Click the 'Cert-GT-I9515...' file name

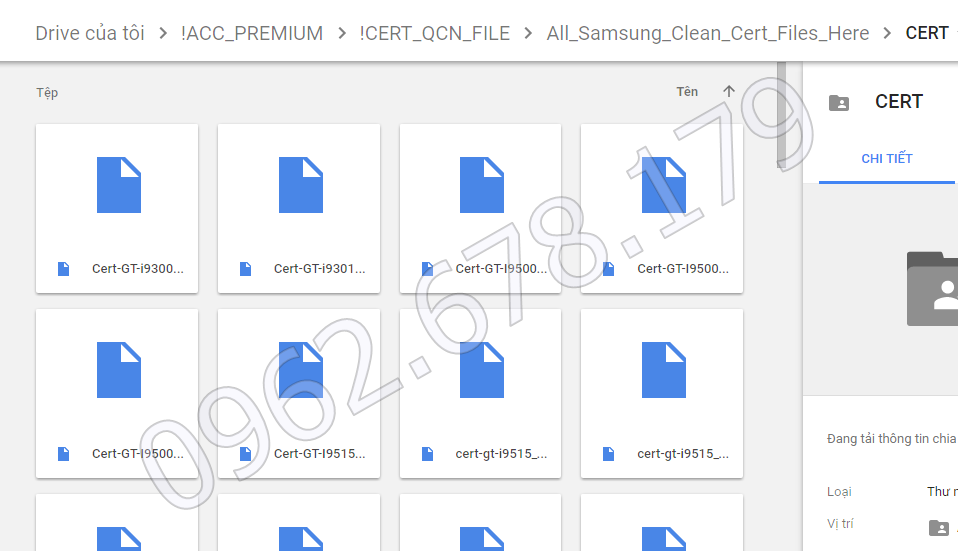320,454
